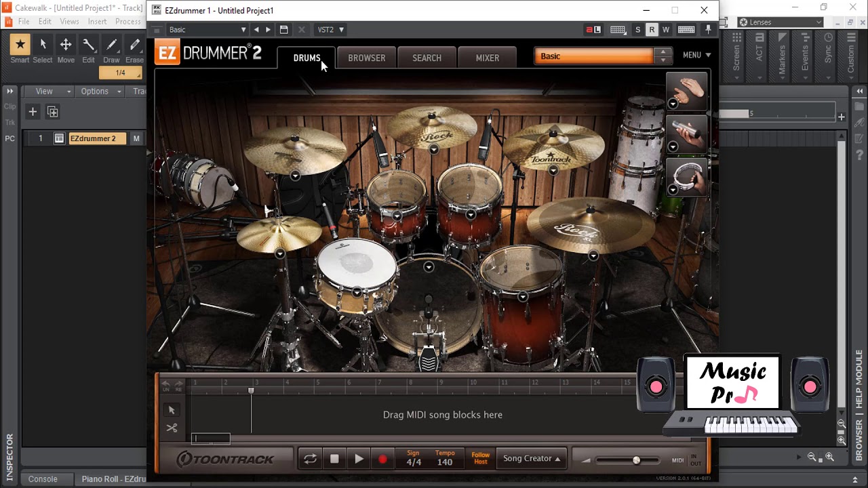
Task: Go to previous preset arrow in plugin header
Action: (x=256, y=30)
